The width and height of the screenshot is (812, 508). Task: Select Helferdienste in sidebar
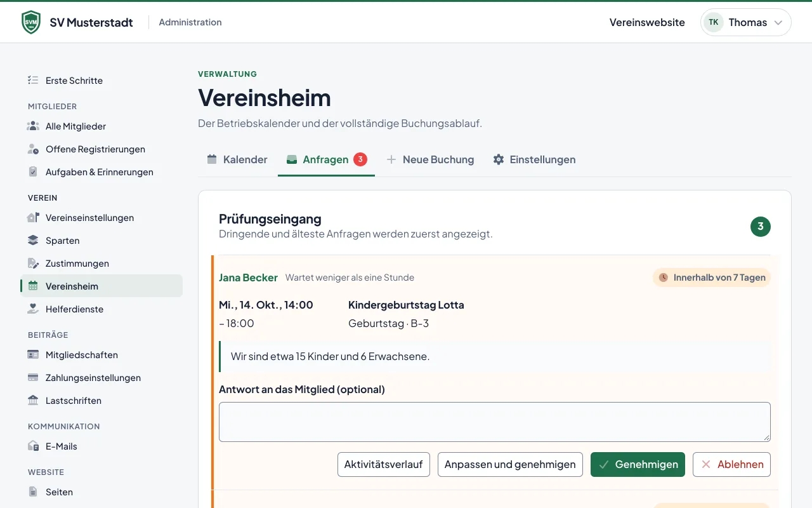click(101, 309)
